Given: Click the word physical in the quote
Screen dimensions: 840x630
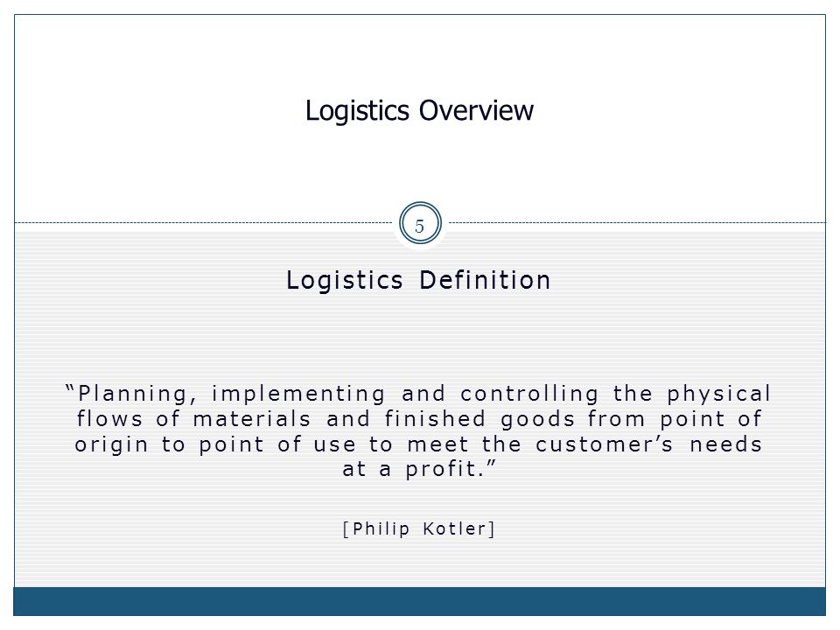Looking at the screenshot, I should point(718,394).
